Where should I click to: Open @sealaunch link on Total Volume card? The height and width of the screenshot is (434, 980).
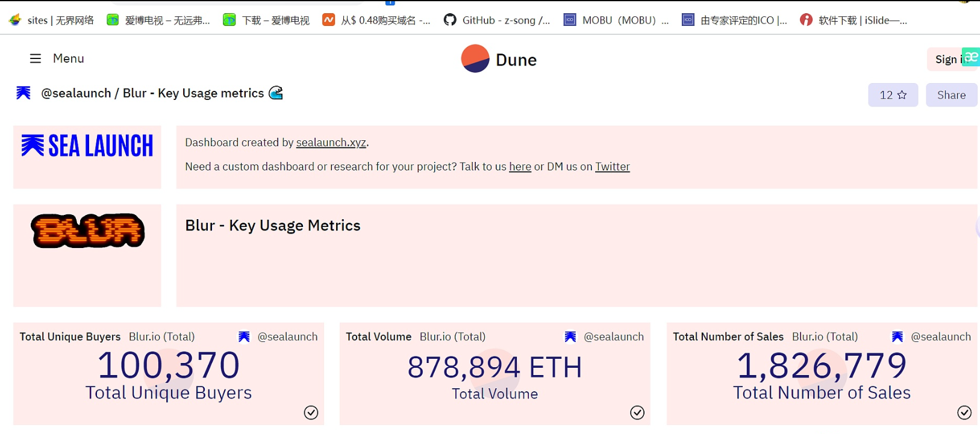613,337
